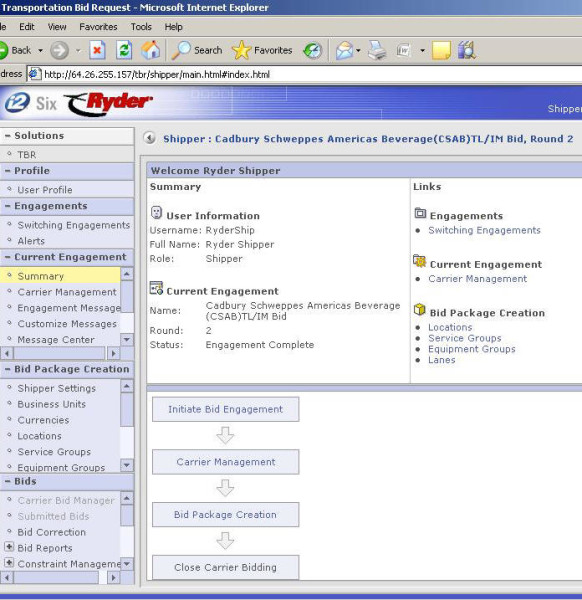Click Bid Package Creation workflow button
582x600 pixels.
[x=226, y=515]
